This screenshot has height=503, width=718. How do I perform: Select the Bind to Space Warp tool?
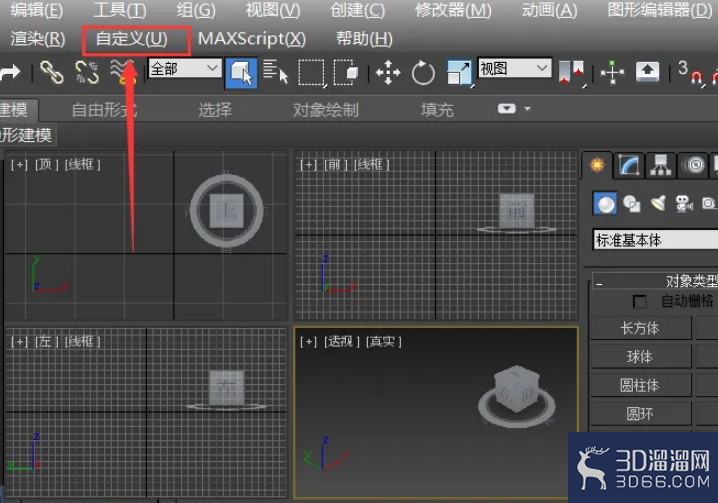click(x=123, y=72)
